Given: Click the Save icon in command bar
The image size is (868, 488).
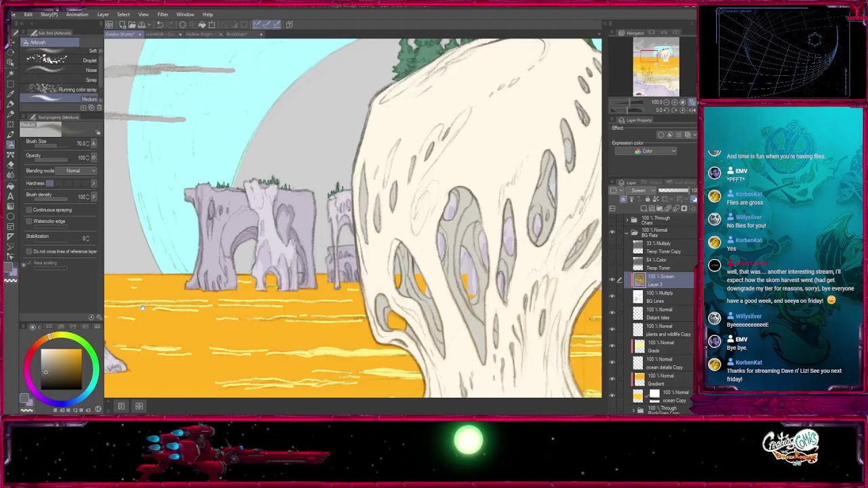Looking at the screenshot, I should tap(142, 24).
